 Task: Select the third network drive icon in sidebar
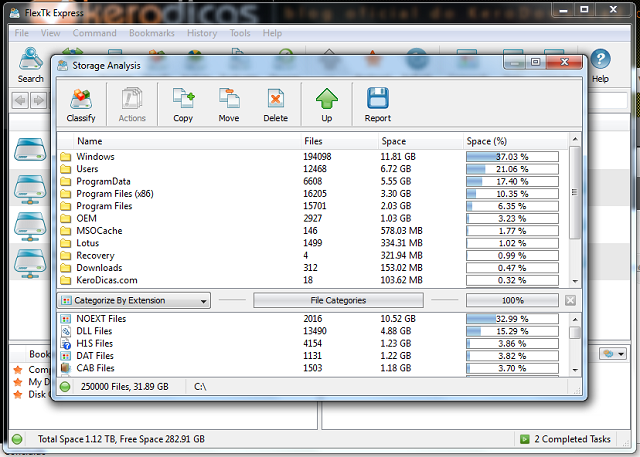[x=30, y=226]
